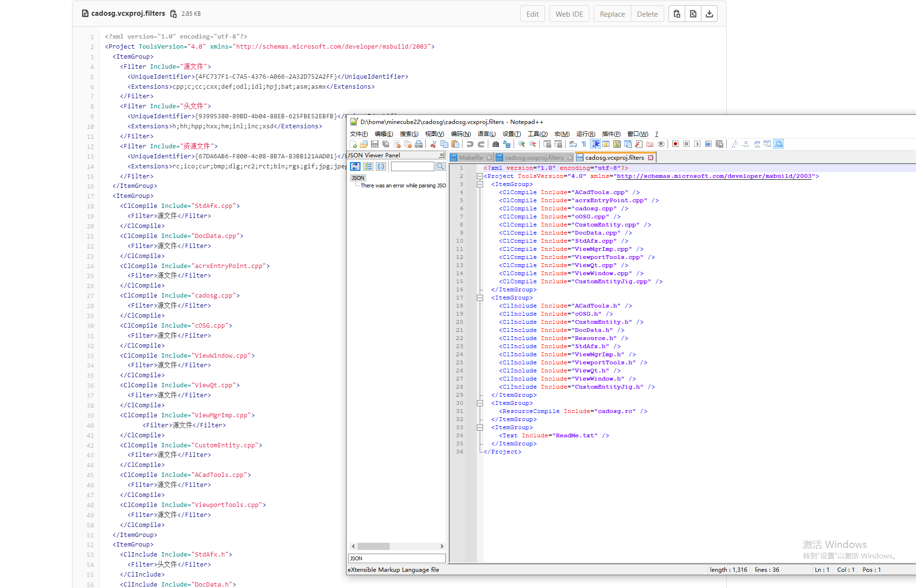Open Folder as Workspace icon
The width and height of the screenshot is (916, 588).
(650, 144)
